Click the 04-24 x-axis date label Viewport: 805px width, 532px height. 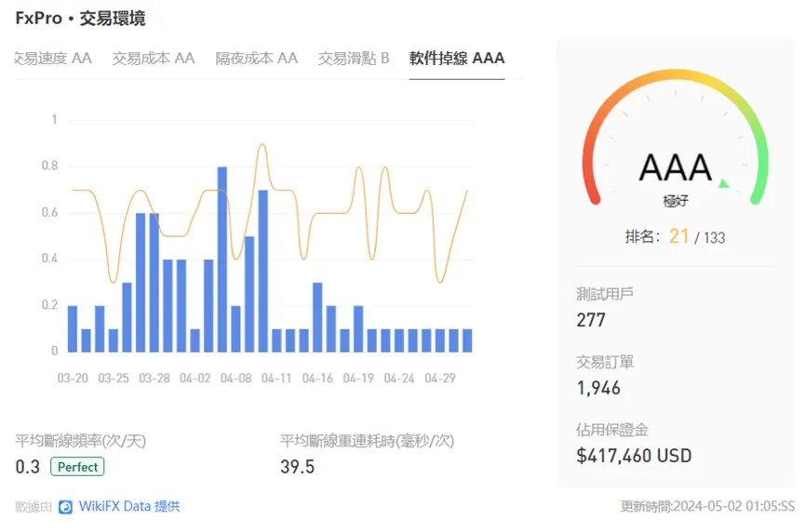point(399,379)
